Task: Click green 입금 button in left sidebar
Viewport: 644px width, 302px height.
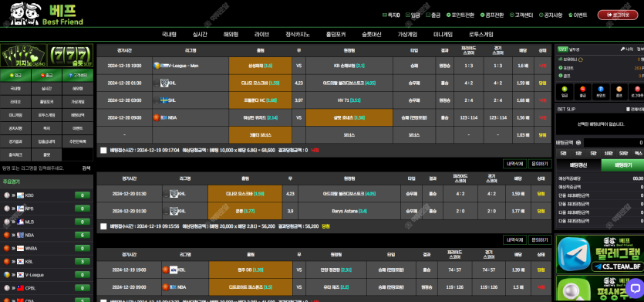Action: 15,75
